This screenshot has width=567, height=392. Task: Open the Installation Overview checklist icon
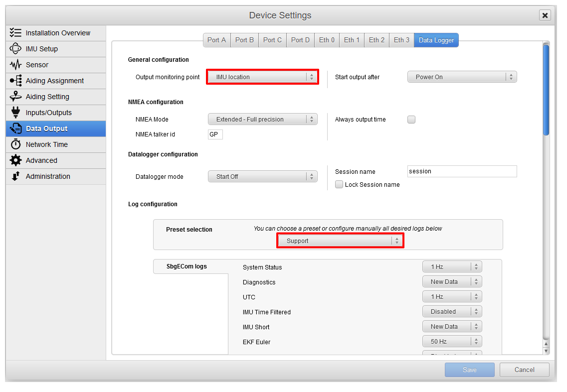click(x=15, y=32)
